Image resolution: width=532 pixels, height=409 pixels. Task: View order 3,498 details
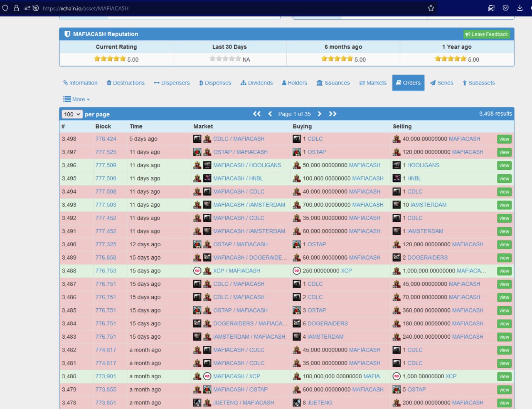[x=504, y=139]
